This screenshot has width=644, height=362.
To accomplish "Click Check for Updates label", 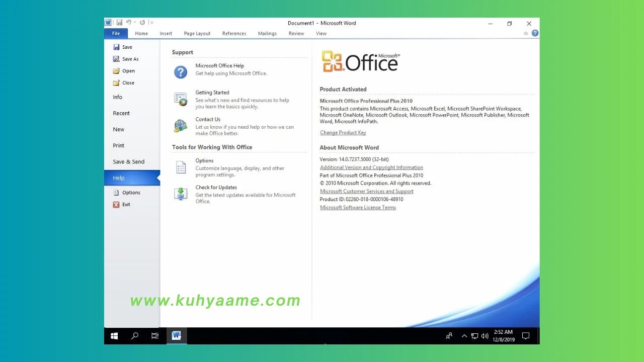I will pos(216,188).
